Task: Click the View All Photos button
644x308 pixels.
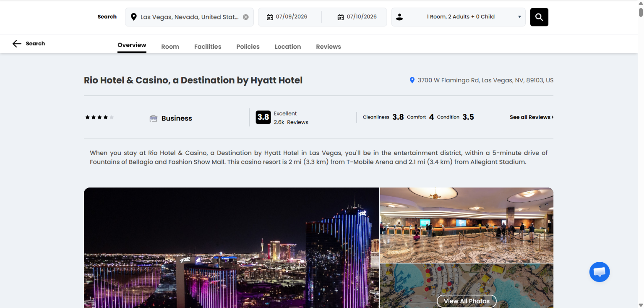Action: pos(467,301)
